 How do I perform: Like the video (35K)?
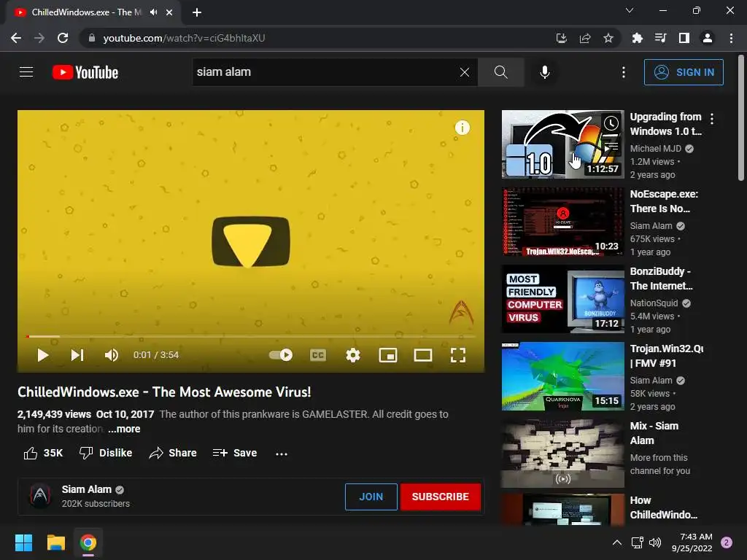[43, 453]
